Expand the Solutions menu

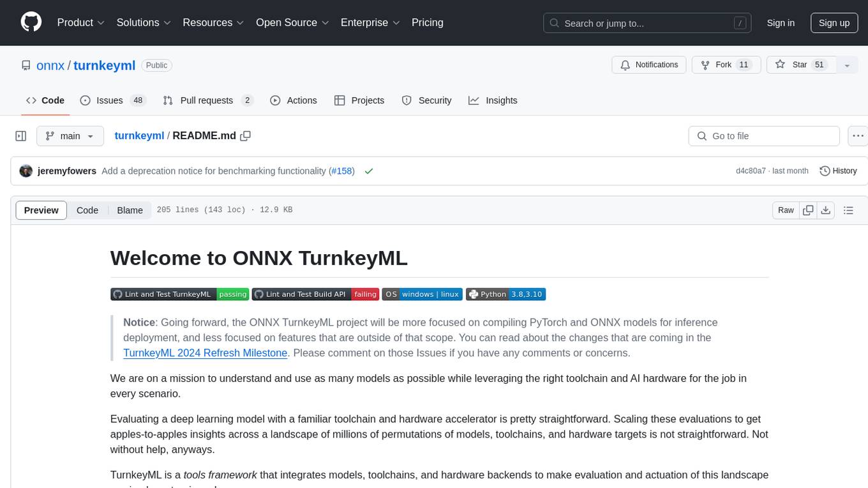(x=144, y=22)
